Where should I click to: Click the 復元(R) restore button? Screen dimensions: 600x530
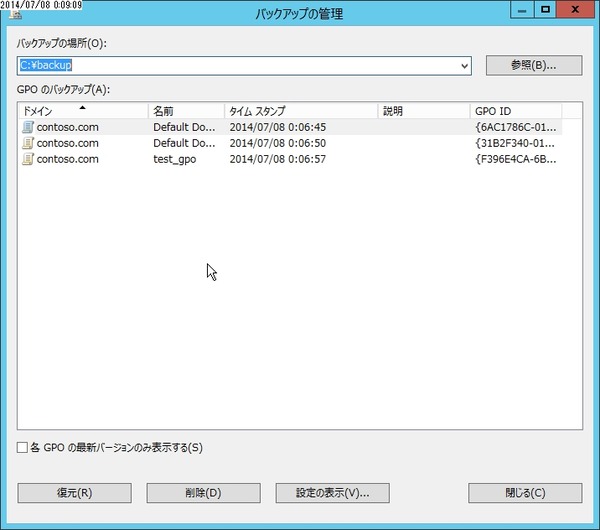[75, 493]
